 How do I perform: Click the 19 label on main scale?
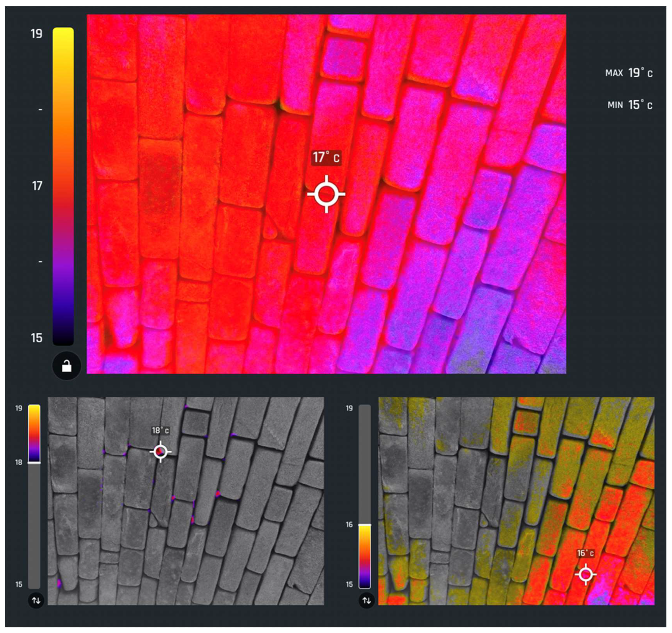pos(37,34)
